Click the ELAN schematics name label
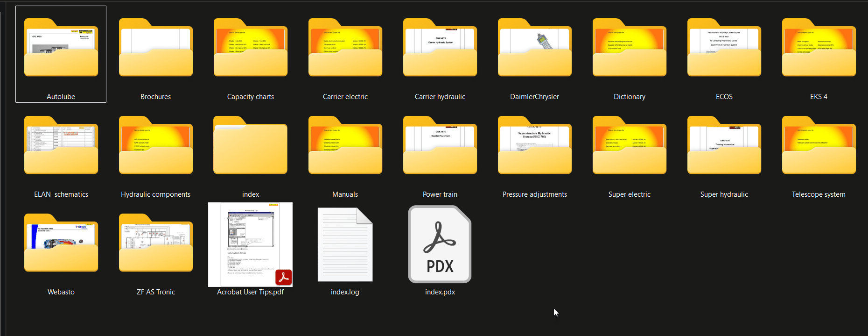The width and height of the screenshot is (868, 336). 61,194
